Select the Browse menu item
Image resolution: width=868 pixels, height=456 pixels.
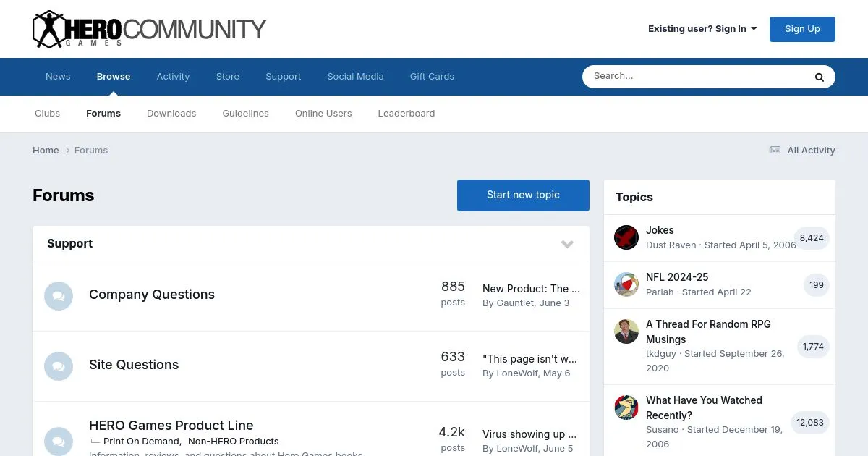(114, 76)
